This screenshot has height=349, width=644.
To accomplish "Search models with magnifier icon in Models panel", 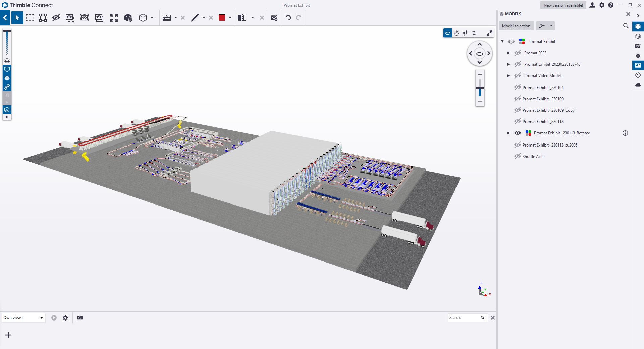I will [626, 26].
